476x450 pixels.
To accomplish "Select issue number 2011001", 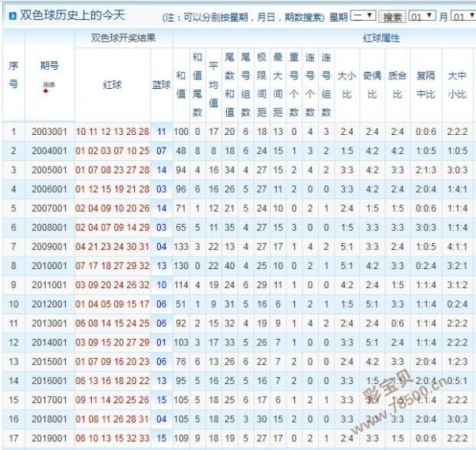I will pos(49,285).
